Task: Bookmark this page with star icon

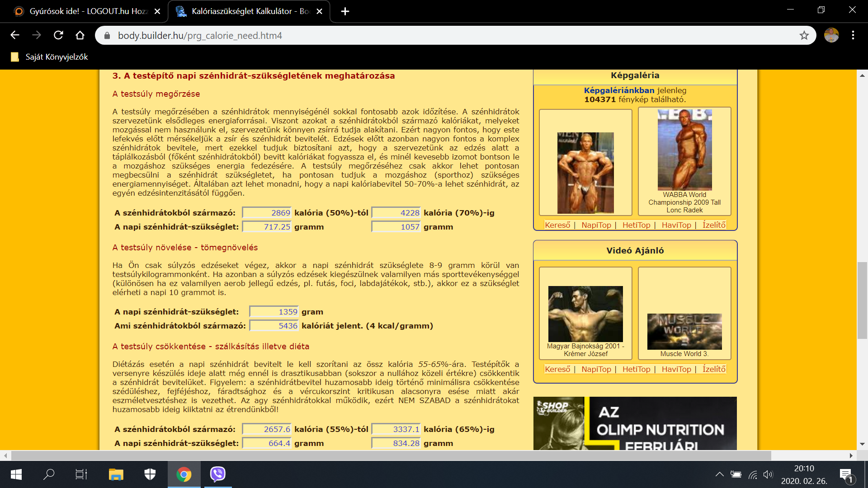Action: [x=804, y=35]
